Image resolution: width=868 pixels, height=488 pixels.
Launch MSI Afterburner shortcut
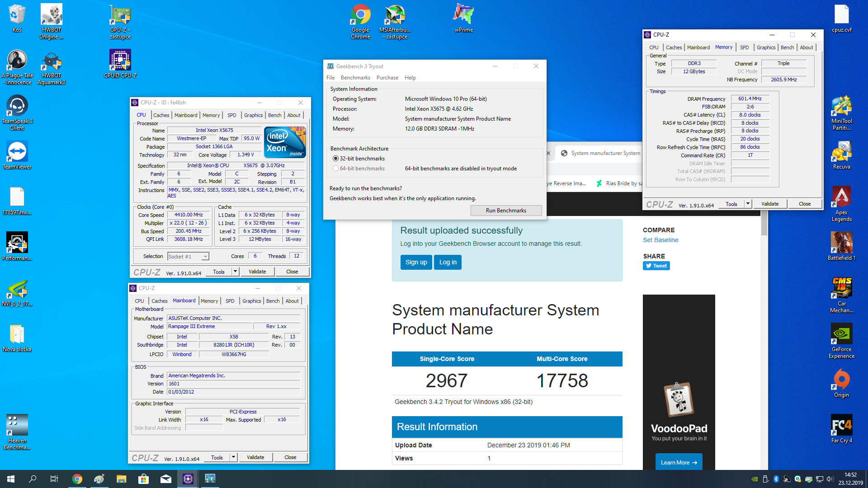(395, 21)
